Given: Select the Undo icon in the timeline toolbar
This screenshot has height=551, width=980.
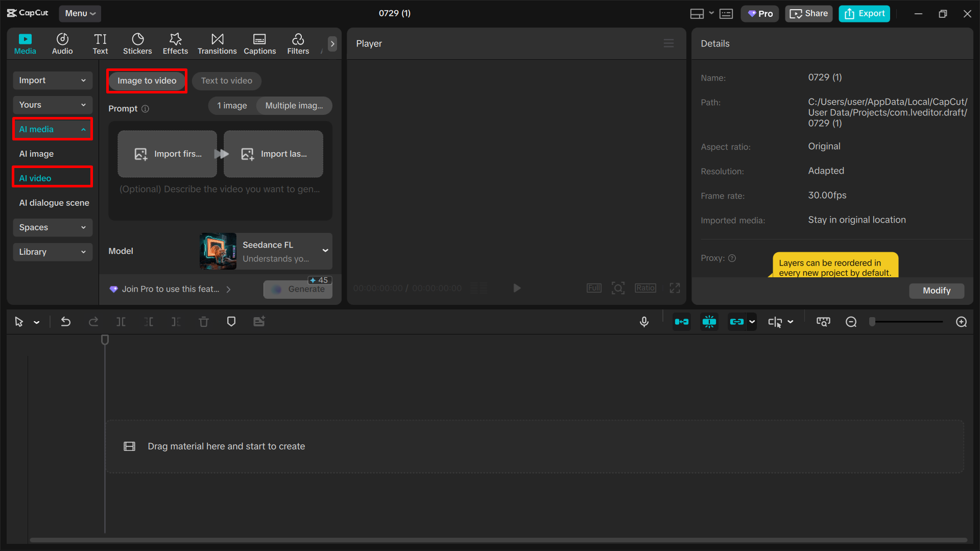Looking at the screenshot, I should (65, 322).
